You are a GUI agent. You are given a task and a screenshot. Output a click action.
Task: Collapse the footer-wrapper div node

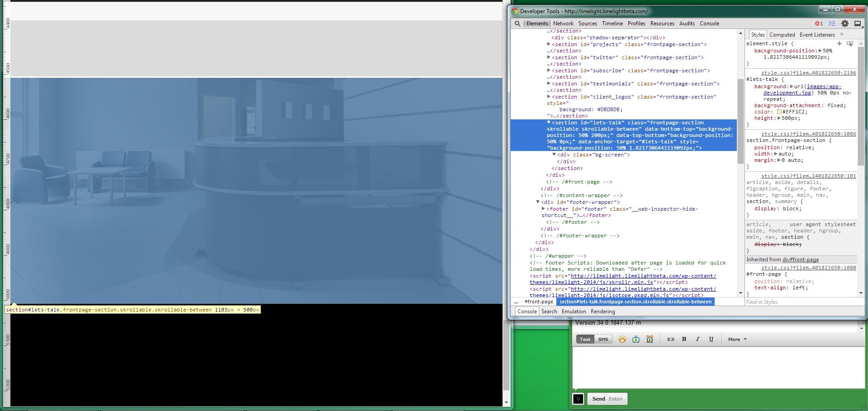(538, 202)
